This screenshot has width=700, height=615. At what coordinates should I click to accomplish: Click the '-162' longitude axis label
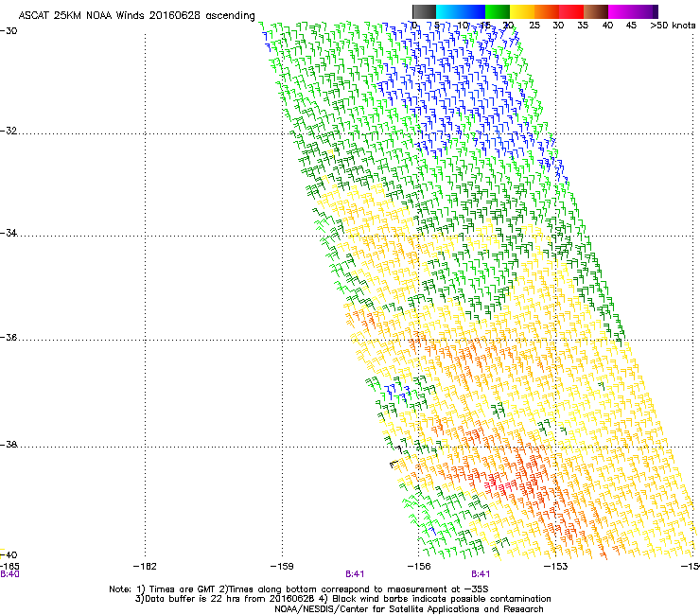(x=145, y=567)
